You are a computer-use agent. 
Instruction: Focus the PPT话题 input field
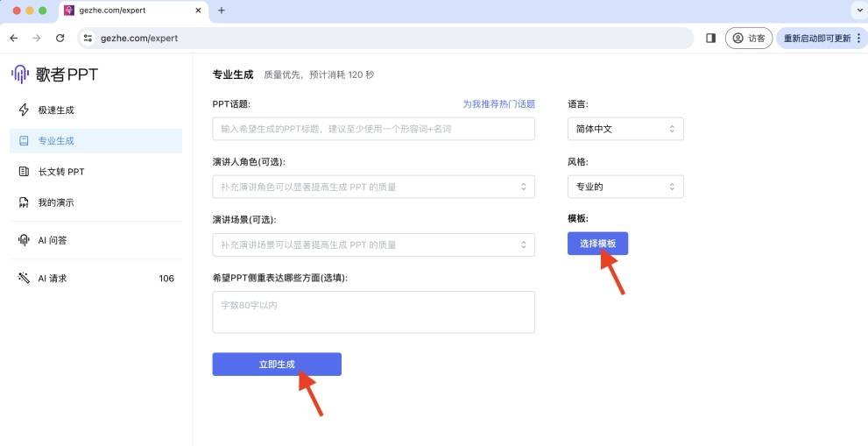374,129
